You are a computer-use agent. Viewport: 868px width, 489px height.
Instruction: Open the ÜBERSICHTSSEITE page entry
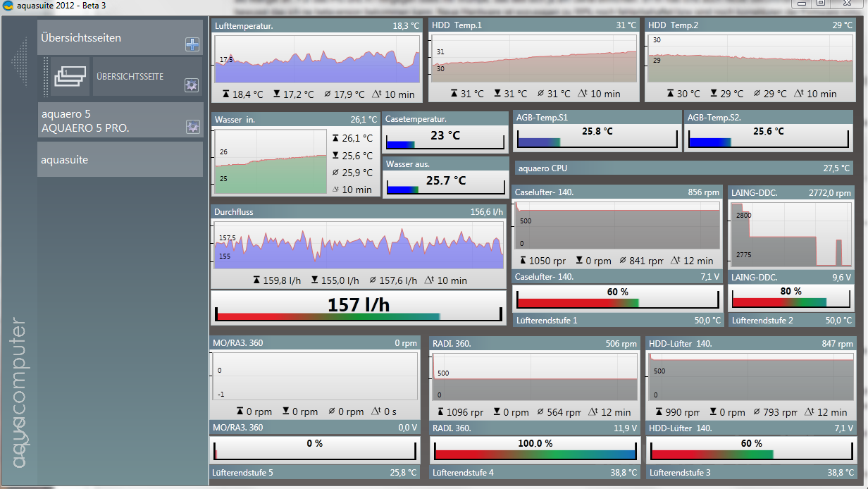130,76
